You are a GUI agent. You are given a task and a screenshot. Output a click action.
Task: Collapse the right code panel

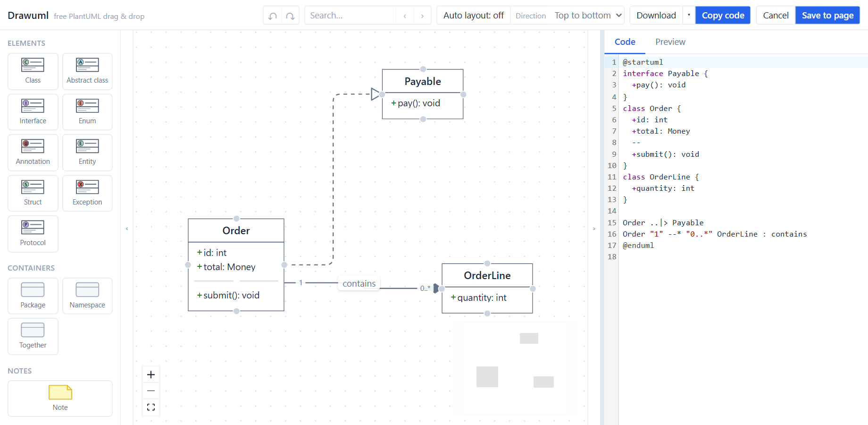tap(594, 229)
